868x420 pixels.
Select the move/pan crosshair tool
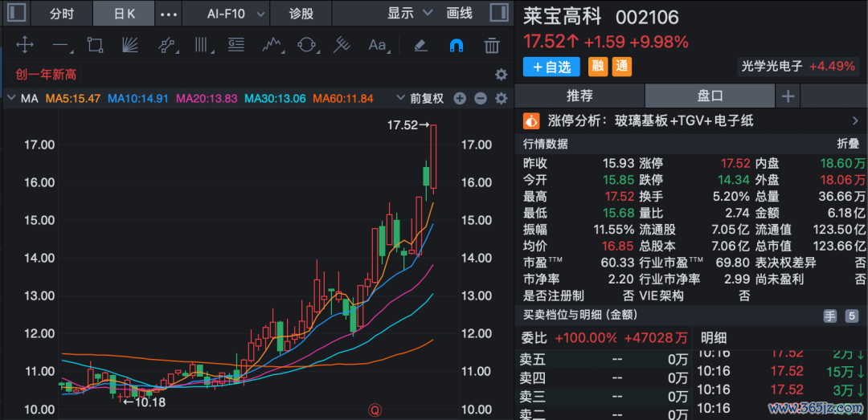tap(25, 45)
